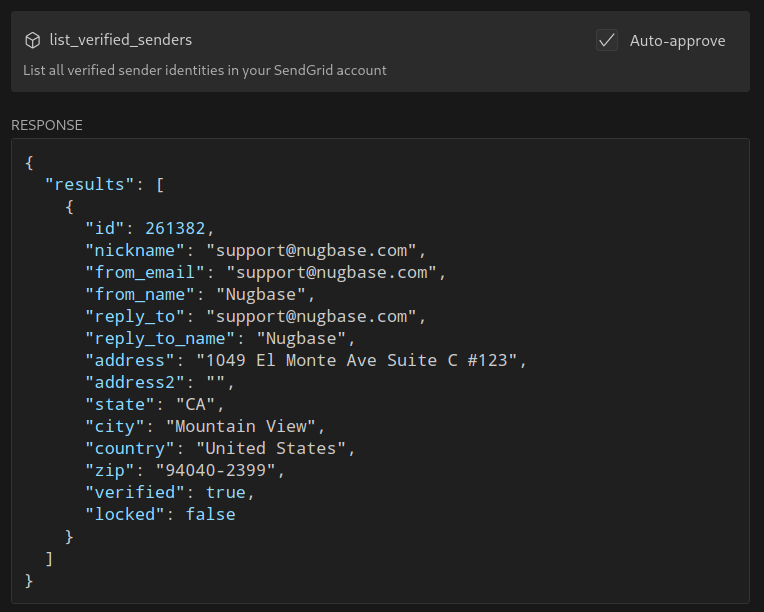This screenshot has height=612, width=764.
Task: Click the from_email value support@nugbase.com
Action: 331,272
